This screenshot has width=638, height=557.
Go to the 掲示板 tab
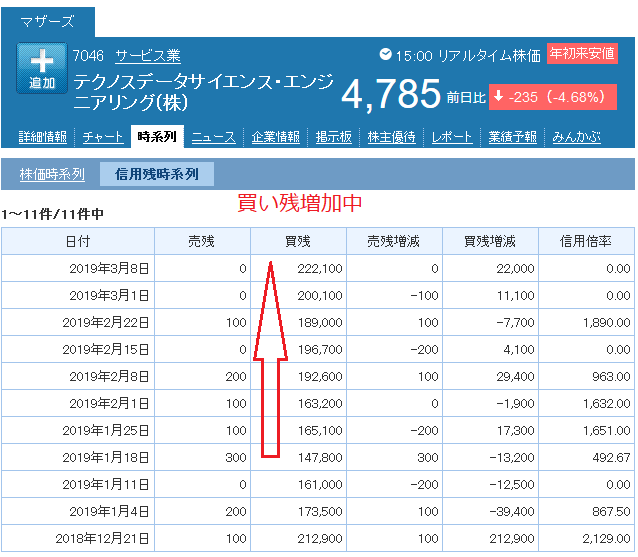(x=333, y=137)
